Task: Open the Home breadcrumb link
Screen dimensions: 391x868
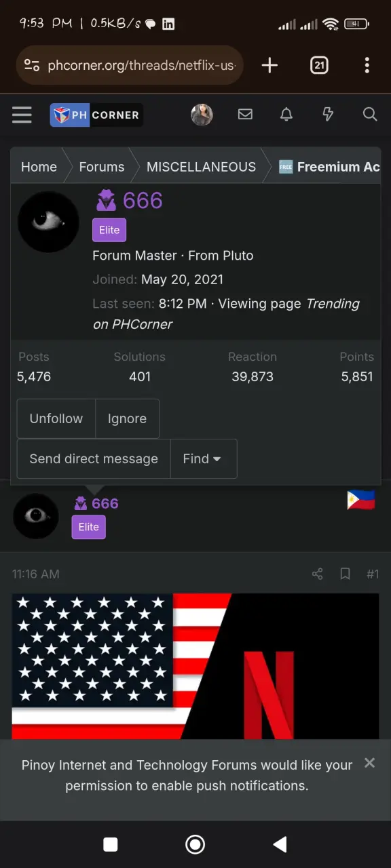Action: click(39, 167)
